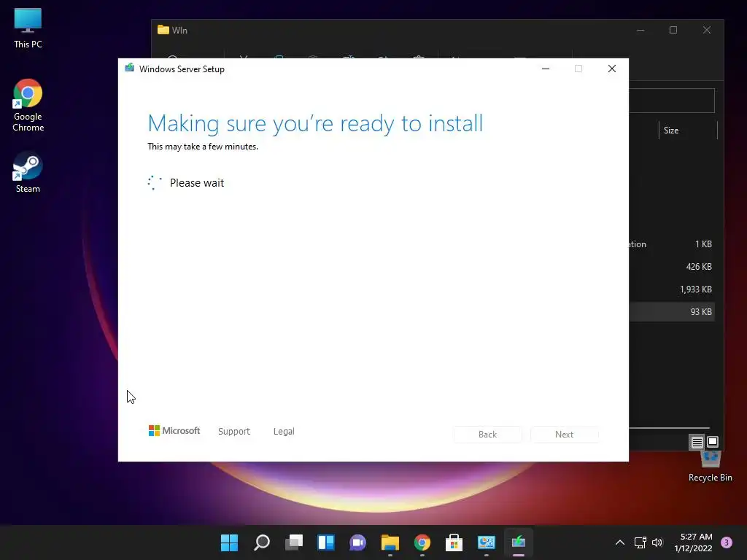Minimize the WIn Explorer window
The image size is (747, 560).
640,30
